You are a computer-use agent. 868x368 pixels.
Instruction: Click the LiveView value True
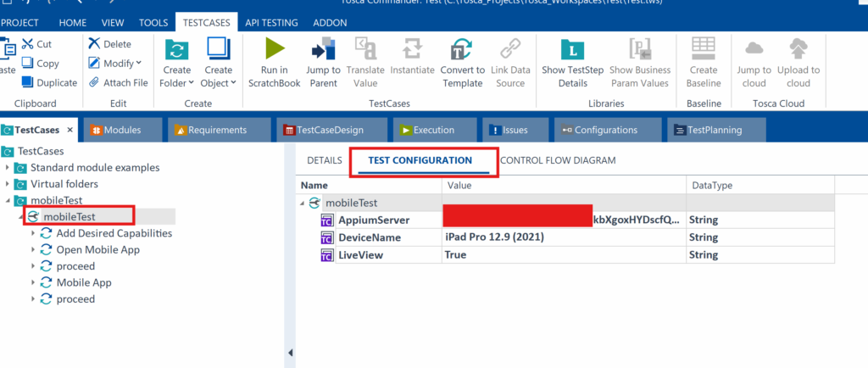pos(455,254)
